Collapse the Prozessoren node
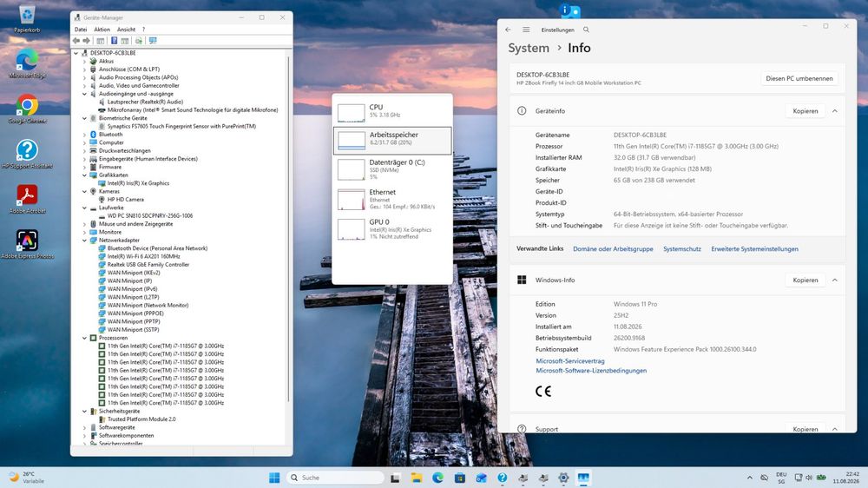Image resolution: width=868 pixels, height=488 pixels. [x=85, y=338]
